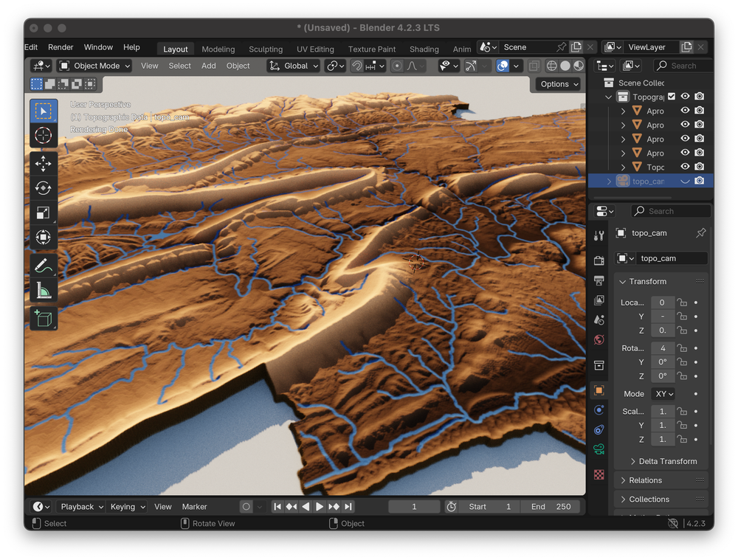This screenshot has width=738, height=560.
Task: Uncheck the Topographic collection checkbox
Action: point(671,97)
